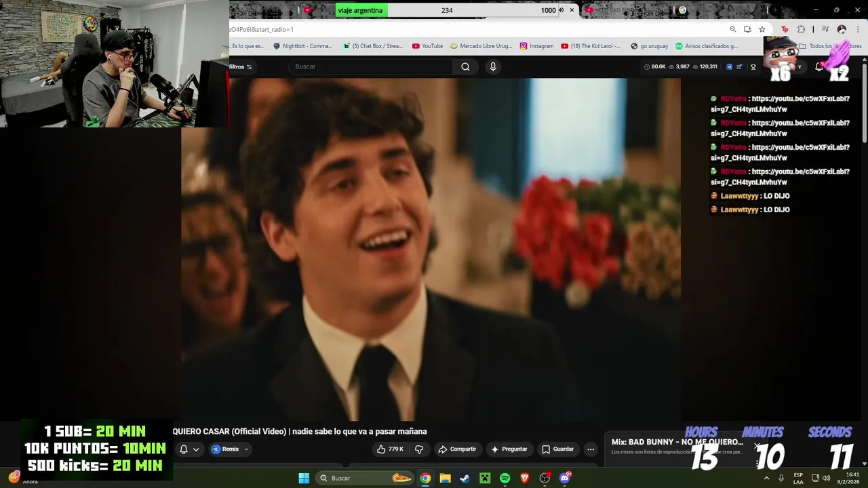Viewport: 868px width, 488px height.
Task: Share the video with Compartir
Action: (x=457, y=449)
